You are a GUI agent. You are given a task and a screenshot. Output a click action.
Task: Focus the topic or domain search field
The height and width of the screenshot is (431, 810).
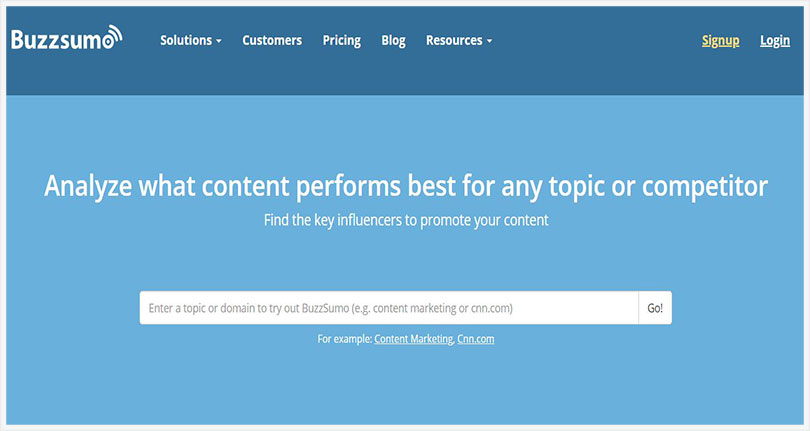click(389, 308)
